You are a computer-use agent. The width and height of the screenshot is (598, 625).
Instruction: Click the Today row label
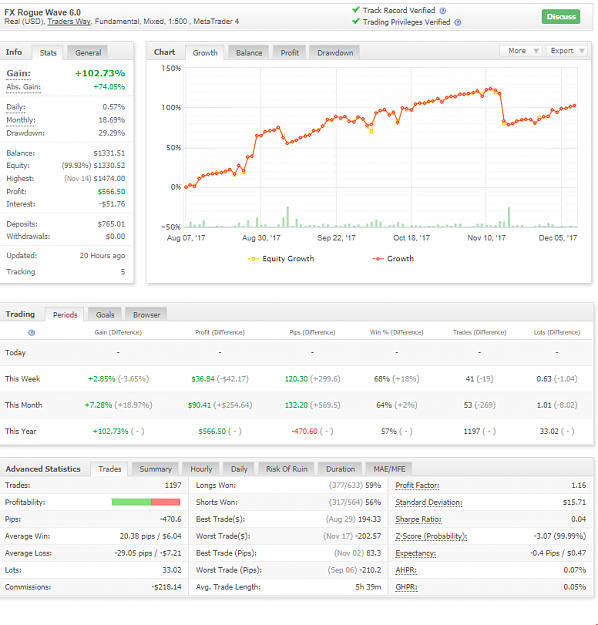coord(15,353)
